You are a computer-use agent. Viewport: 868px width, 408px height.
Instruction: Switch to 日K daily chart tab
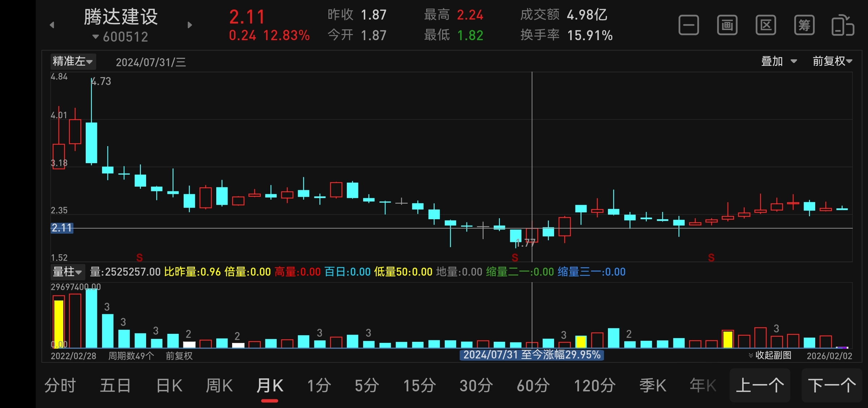[169, 386]
